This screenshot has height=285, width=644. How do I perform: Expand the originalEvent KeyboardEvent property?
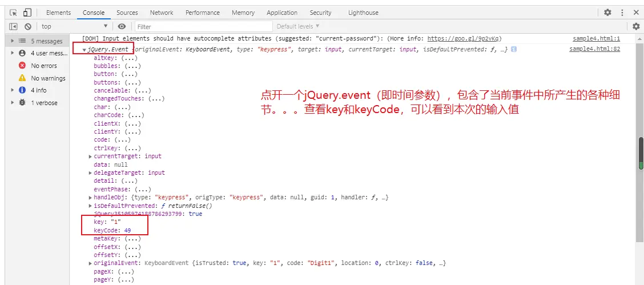click(x=90, y=263)
